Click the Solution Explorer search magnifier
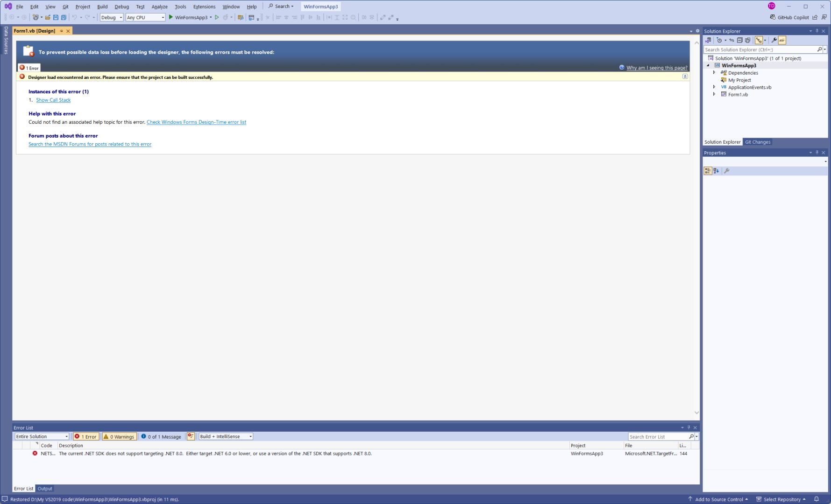 (819, 49)
